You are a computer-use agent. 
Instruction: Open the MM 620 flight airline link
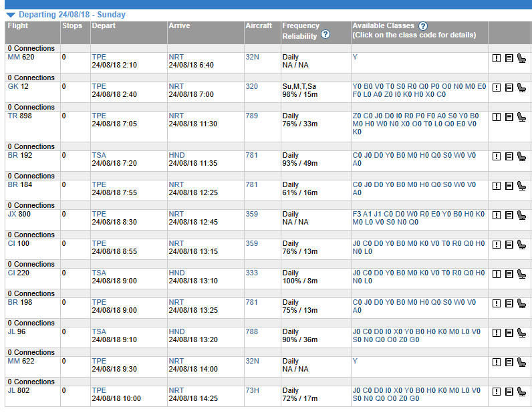pos(13,57)
